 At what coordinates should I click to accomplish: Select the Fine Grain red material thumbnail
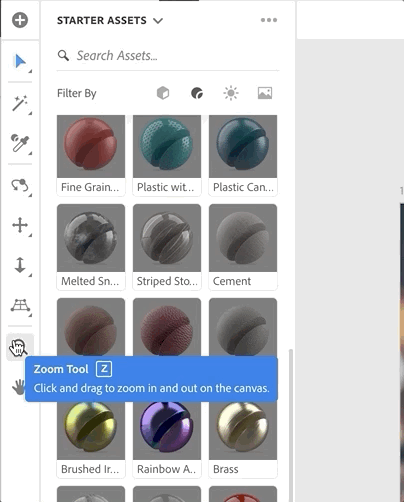point(91,146)
